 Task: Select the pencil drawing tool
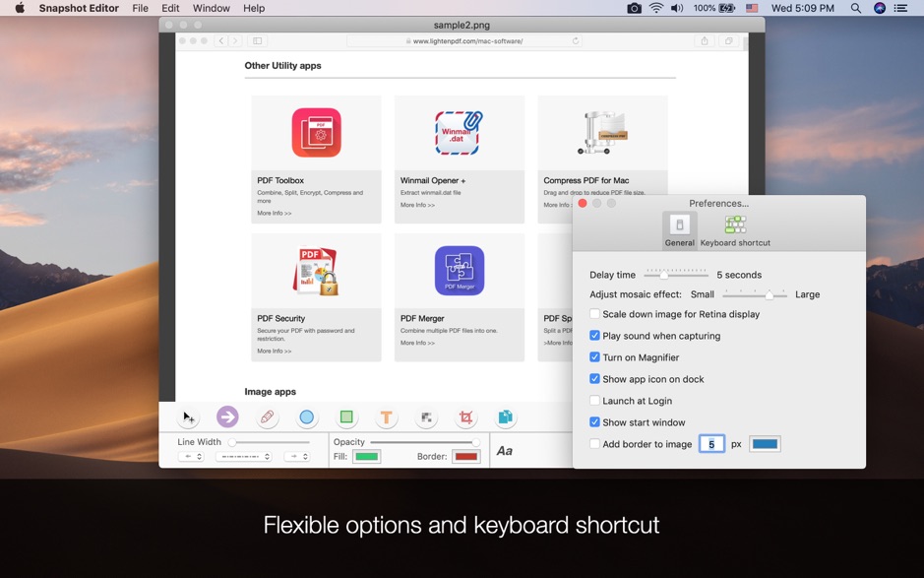(267, 417)
